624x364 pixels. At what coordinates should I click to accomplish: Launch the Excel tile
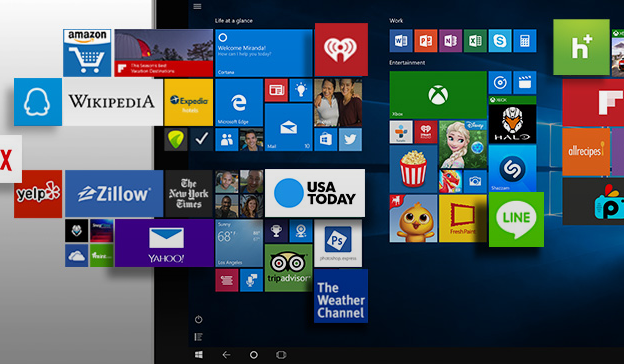point(475,41)
